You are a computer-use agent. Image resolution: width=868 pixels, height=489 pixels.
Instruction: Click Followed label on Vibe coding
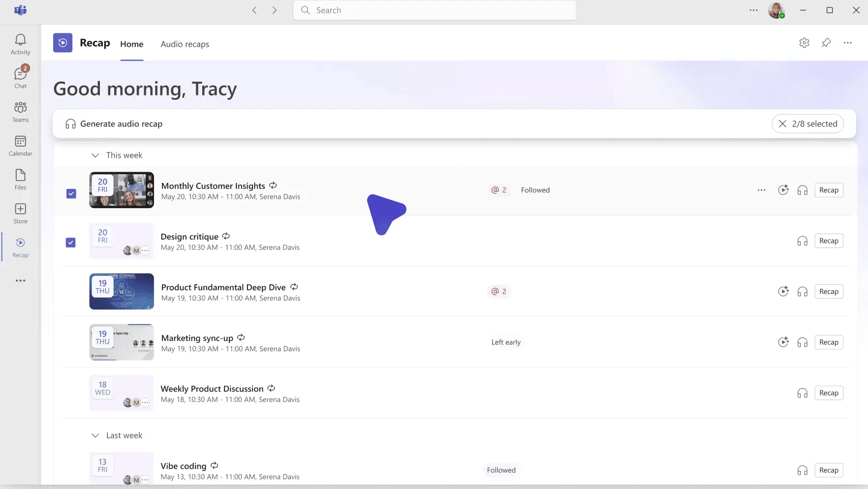501,470
